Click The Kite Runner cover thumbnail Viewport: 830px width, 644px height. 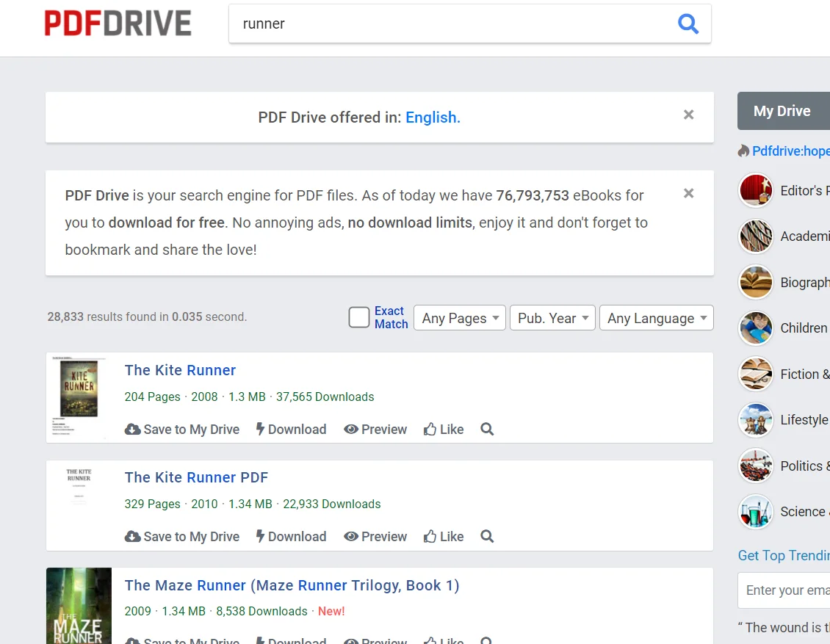[x=79, y=397]
